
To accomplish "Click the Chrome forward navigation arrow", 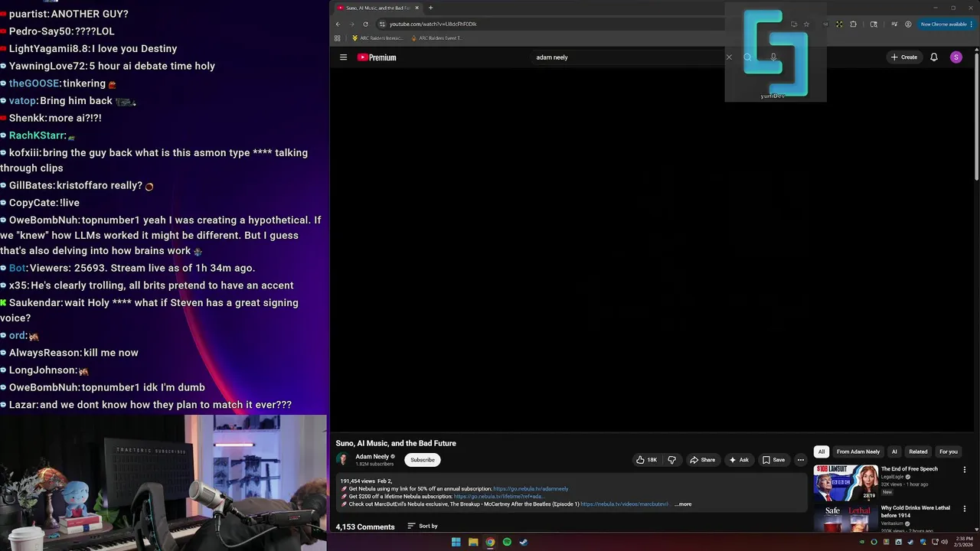I will click(x=351, y=24).
